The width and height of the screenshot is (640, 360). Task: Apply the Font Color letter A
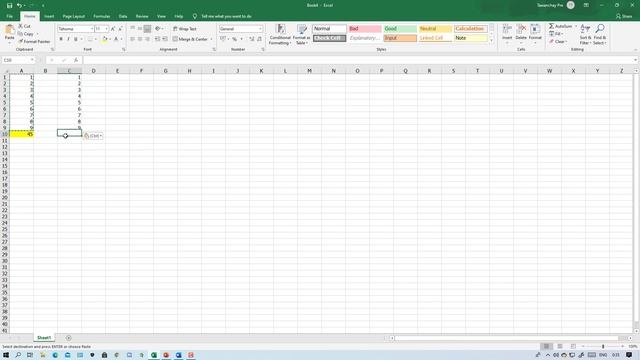point(116,39)
